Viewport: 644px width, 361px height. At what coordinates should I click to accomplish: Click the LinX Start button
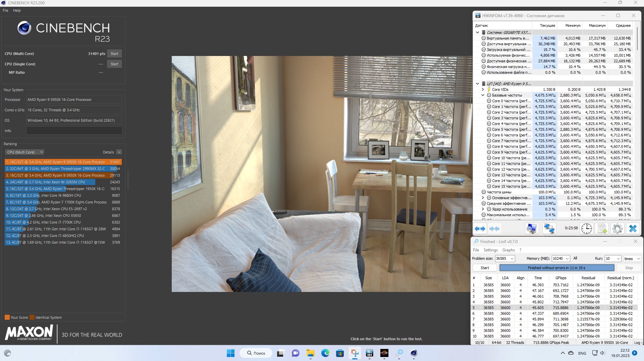tap(485, 268)
